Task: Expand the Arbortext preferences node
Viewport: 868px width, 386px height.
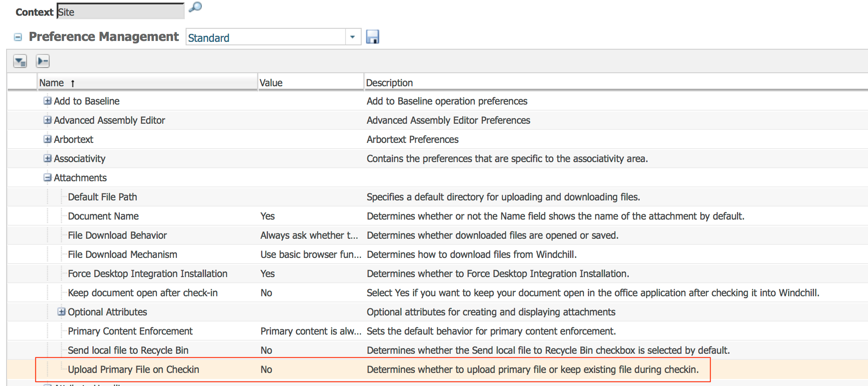Action: click(47, 139)
